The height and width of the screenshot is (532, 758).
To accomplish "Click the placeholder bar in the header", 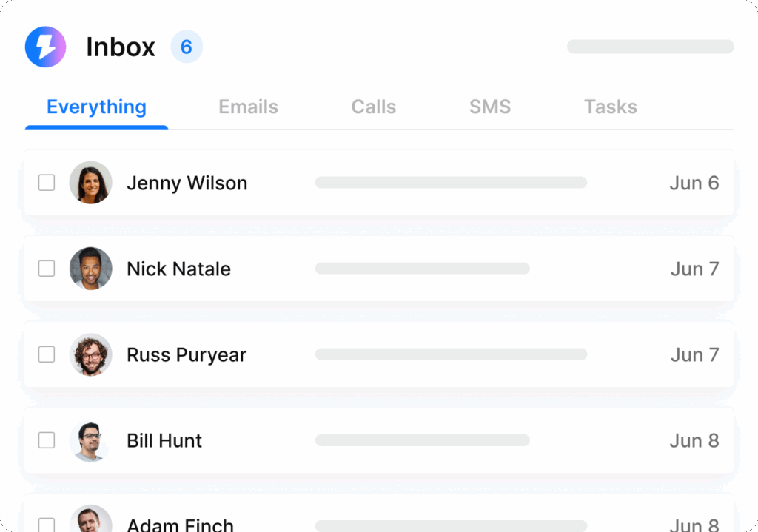I will coord(650,47).
